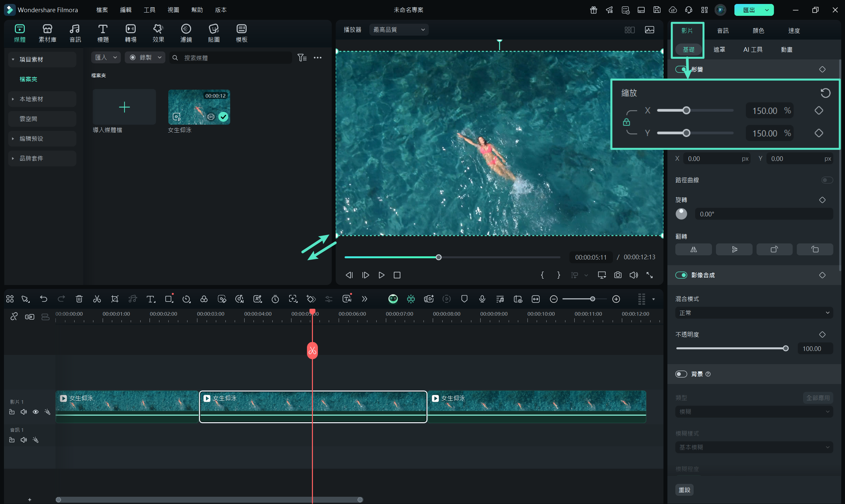Image resolution: width=845 pixels, height=504 pixels.
Task: Toggle the 影像合成 compositing switch
Action: (681, 275)
